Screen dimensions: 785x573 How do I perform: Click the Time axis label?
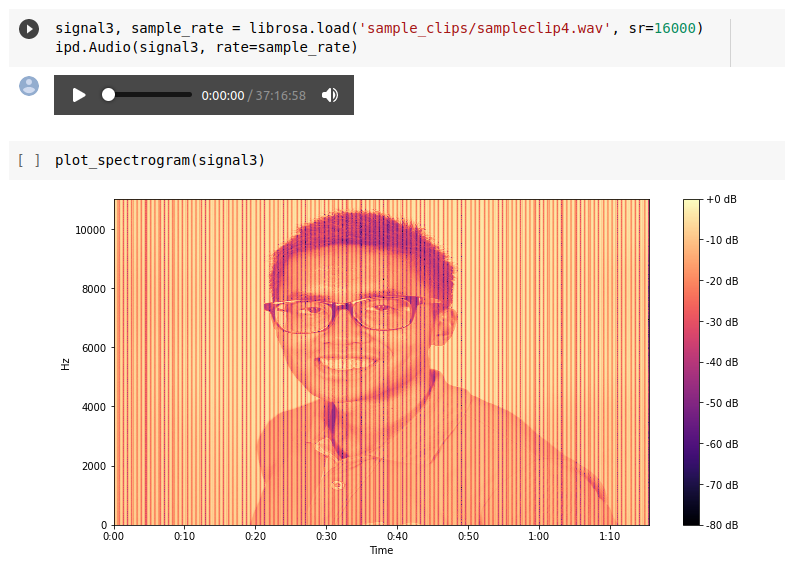tap(381, 550)
